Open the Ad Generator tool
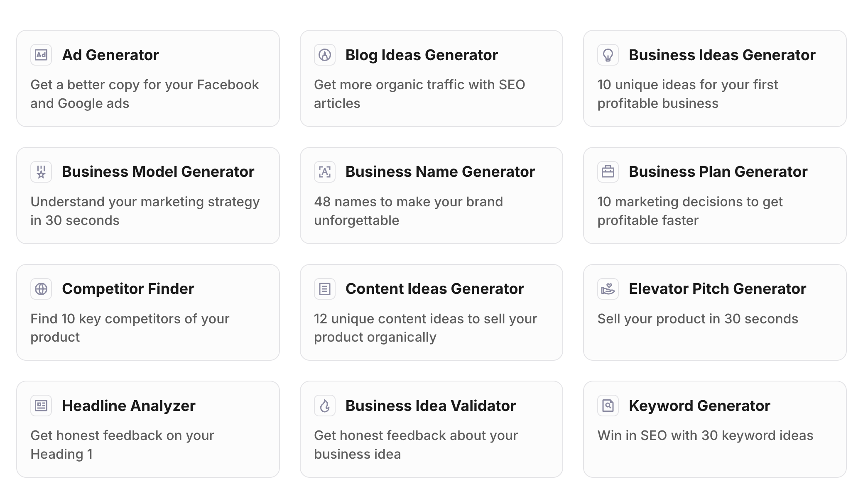868x489 pixels. (147, 78)
